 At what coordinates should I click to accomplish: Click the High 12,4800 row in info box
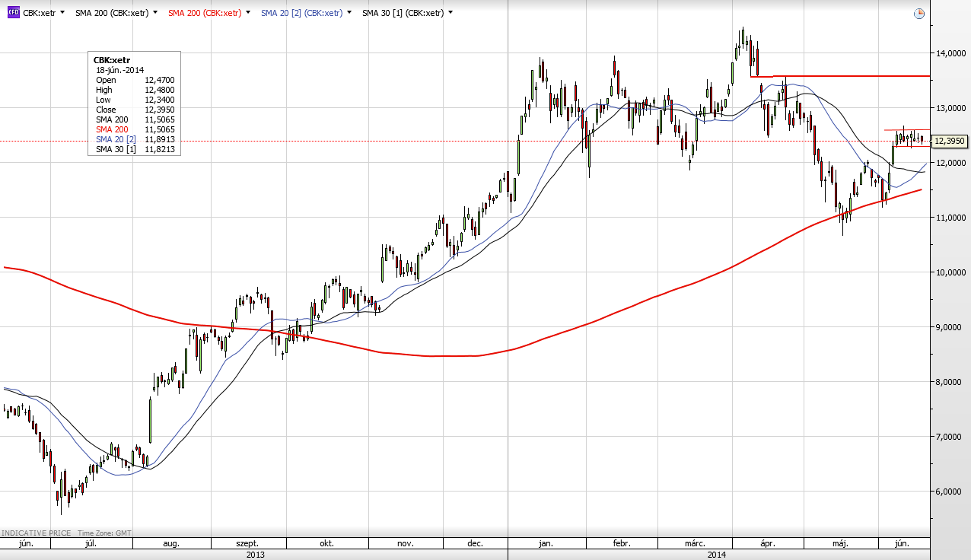click(x=135, y=90)
